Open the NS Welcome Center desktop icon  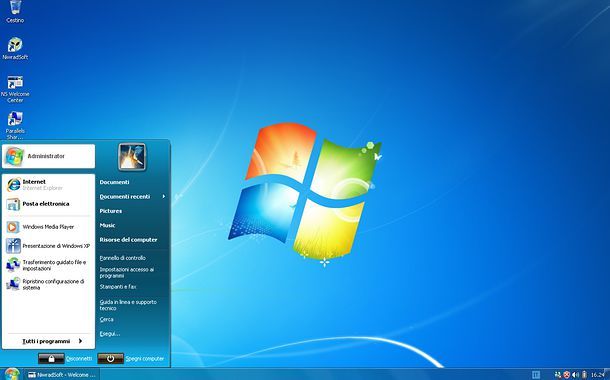pos(15,89)
